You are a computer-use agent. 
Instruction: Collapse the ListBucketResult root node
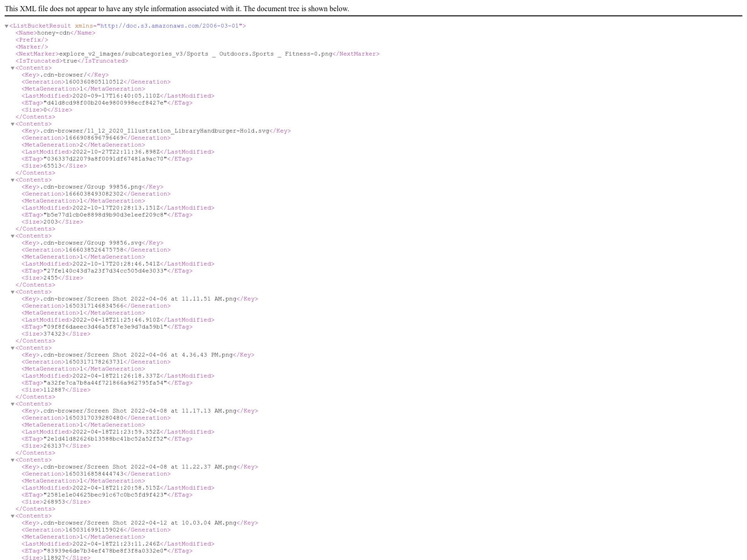tap(7, 26)
